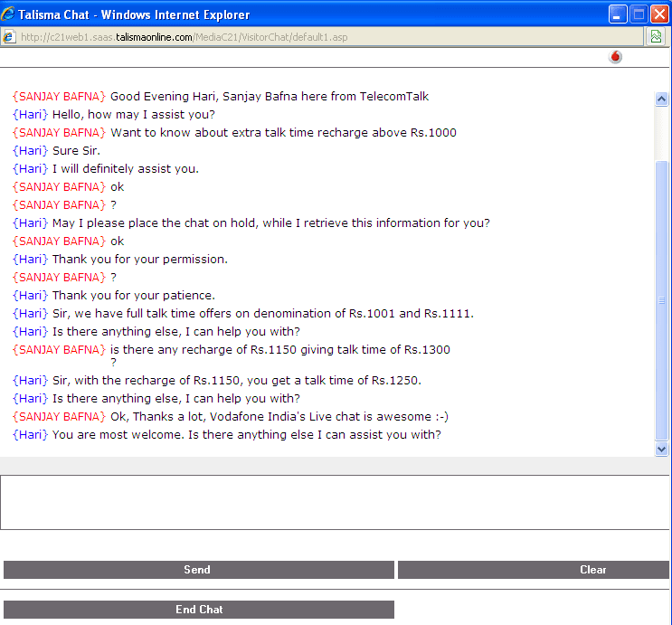Click the Internet Explorer page icon in address bar

tap(8, 37)
